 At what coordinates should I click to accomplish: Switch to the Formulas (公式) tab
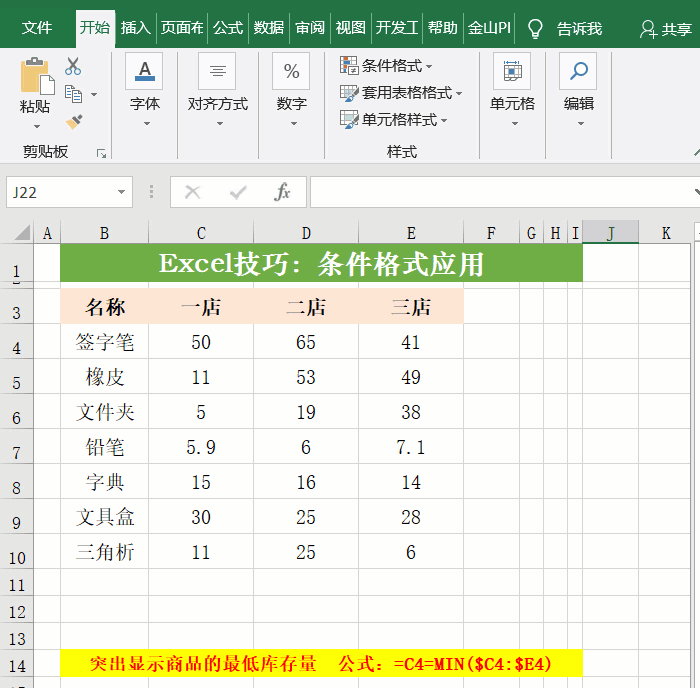pyautogui.click(x=228, y=28)
